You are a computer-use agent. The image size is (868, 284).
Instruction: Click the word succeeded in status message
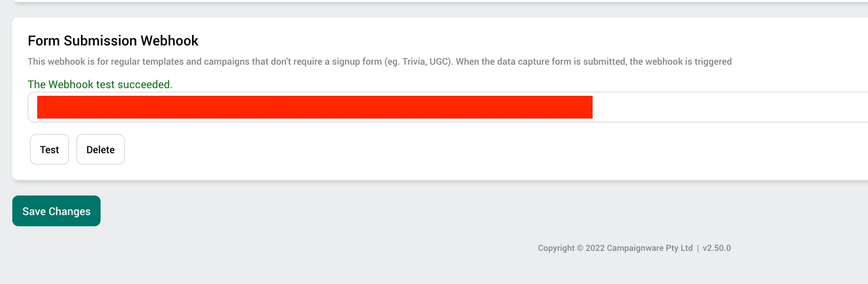[x=145, y=84]
